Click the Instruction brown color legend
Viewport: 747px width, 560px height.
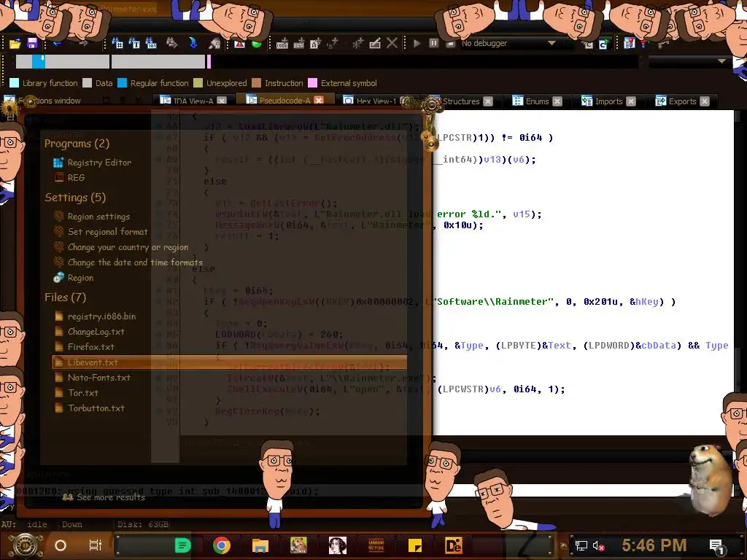click(x=256, y=83)
